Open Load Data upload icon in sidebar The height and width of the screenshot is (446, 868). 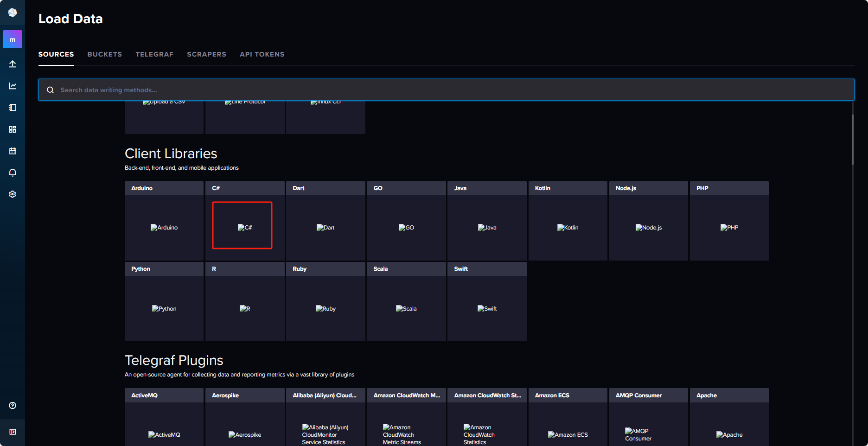[x=13, y=64]
